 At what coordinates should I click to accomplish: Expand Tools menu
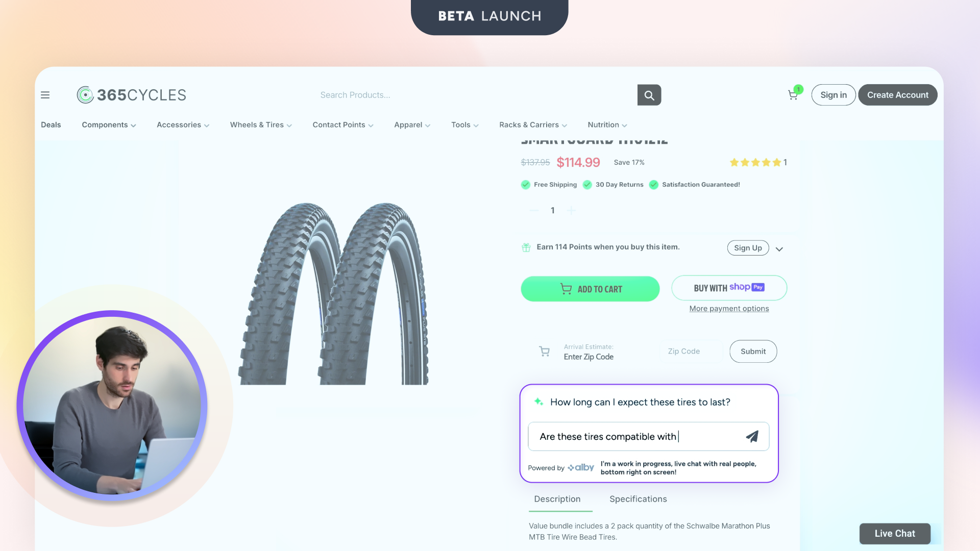(x=464, y=125)
